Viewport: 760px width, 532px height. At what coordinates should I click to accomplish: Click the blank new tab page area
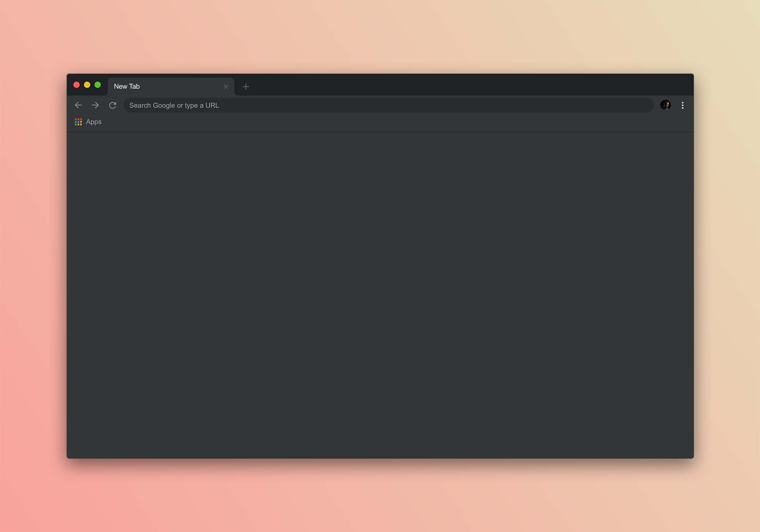tap(380, 294)
